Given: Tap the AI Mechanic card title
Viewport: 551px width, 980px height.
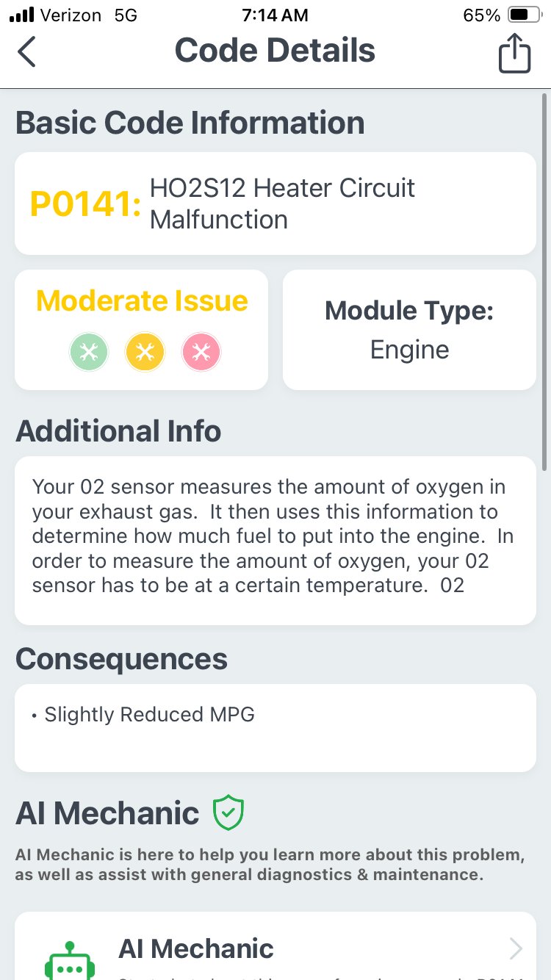Looking at the screenshot, I should tap(196, 948).
